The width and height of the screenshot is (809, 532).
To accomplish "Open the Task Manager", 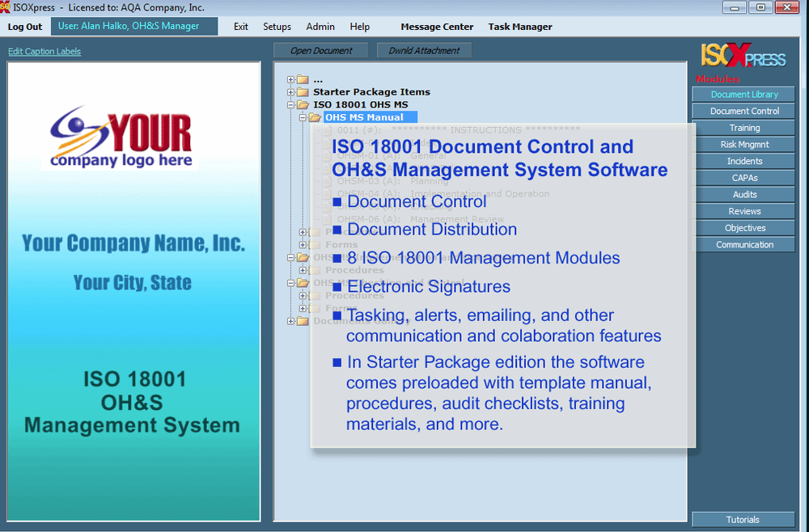I will coord(520,27).
